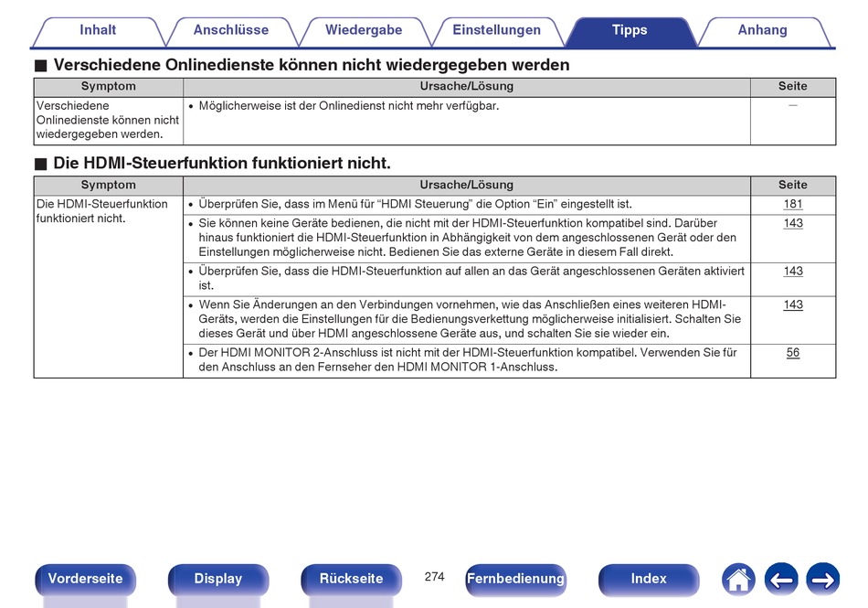This screenshot has width=868, height=608.
Task: Go to the home page icon
Action: (x=738, y=580)
